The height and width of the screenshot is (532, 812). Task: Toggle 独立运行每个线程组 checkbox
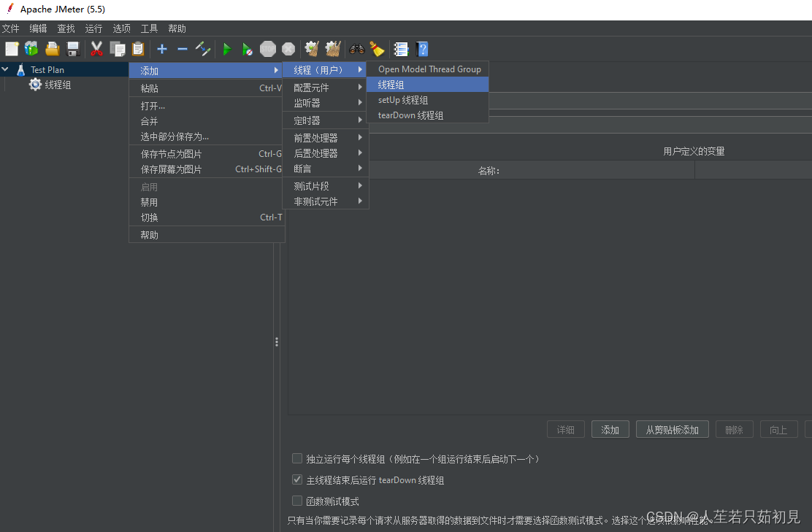tap(297, 458)
